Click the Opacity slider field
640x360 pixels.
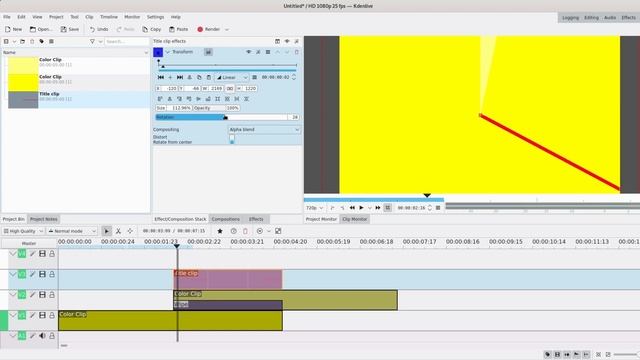(x=216, y=108)
